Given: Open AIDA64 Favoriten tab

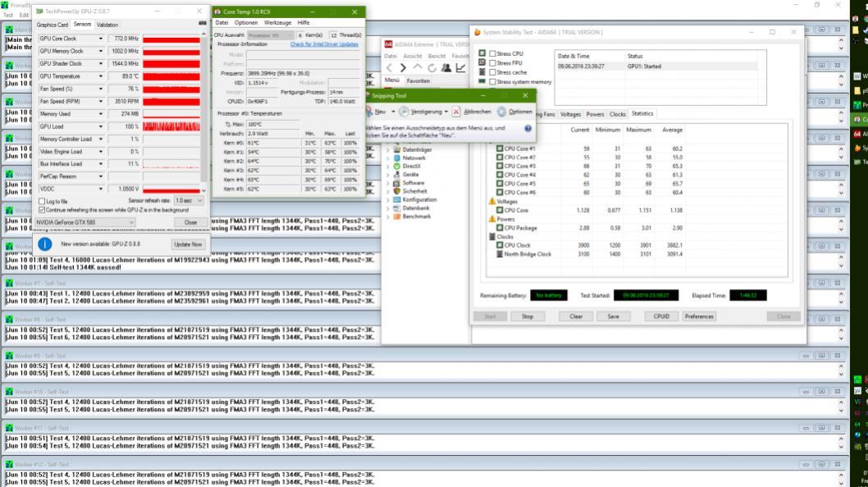Looking at the screenshot, I should pos(418,80).
